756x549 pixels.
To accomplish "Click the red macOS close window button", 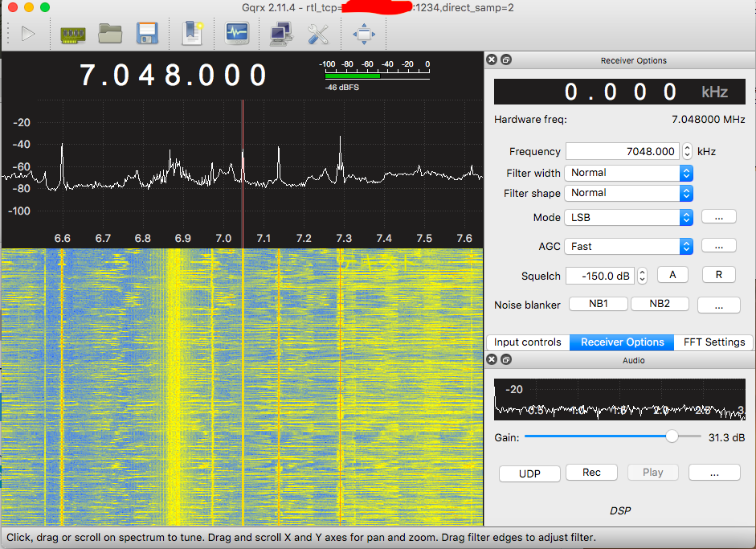I will coord(13,7).
